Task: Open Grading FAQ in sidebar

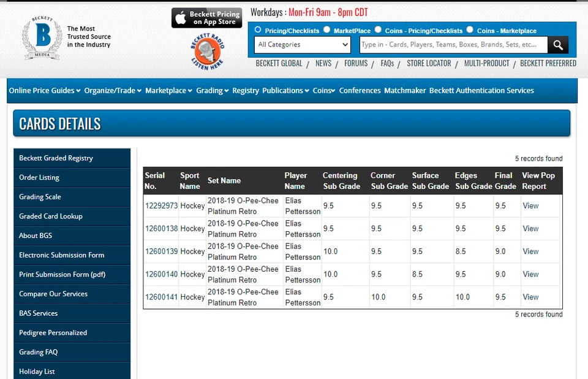Action: (x=72, y=353)
